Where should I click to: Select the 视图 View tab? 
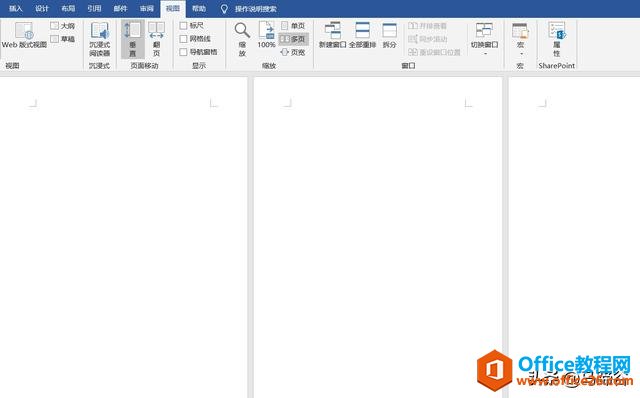pyautogui.click(x=173, y=9)
